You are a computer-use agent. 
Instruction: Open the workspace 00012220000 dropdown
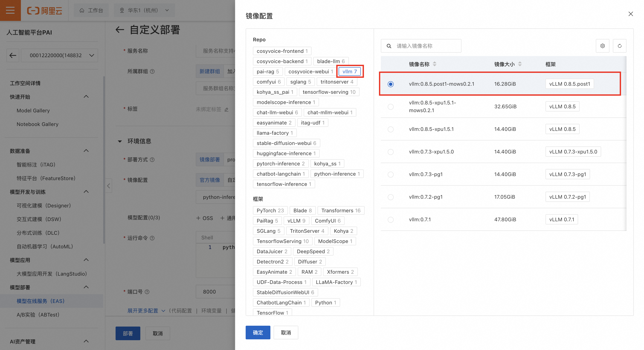(59, 55)
